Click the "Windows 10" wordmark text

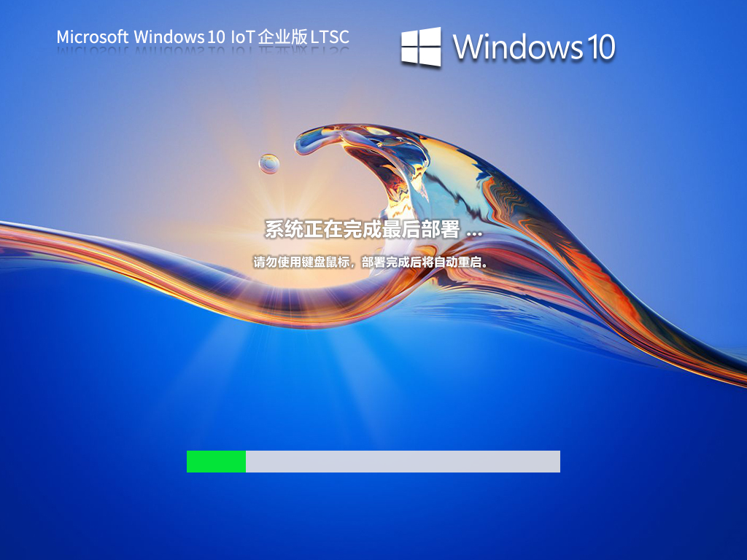533,47
